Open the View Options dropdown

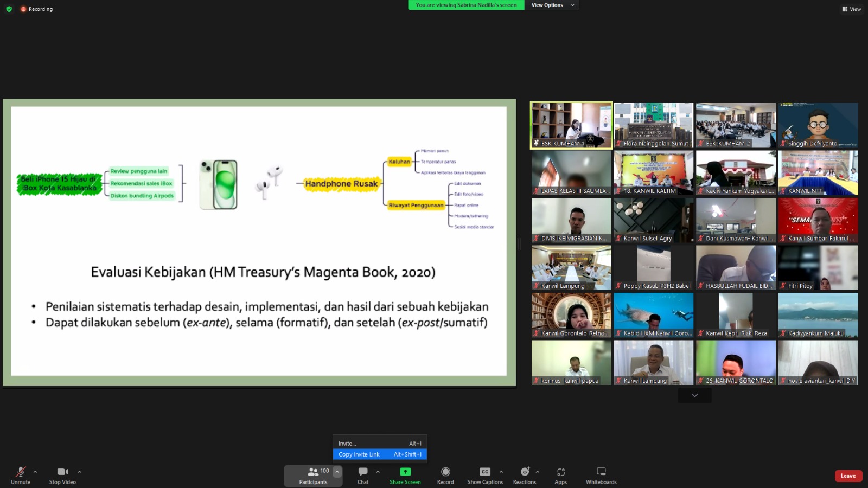(551, 5)
